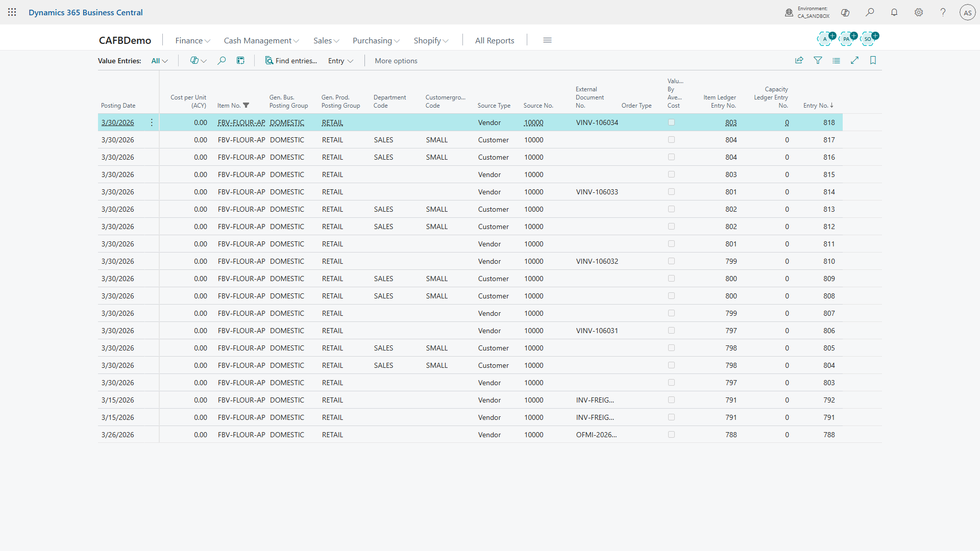Image resolution: width=980 pixels, height=551 pixels.
Task: Open the Cash Management menu
Action: click(x=261, y=40)
